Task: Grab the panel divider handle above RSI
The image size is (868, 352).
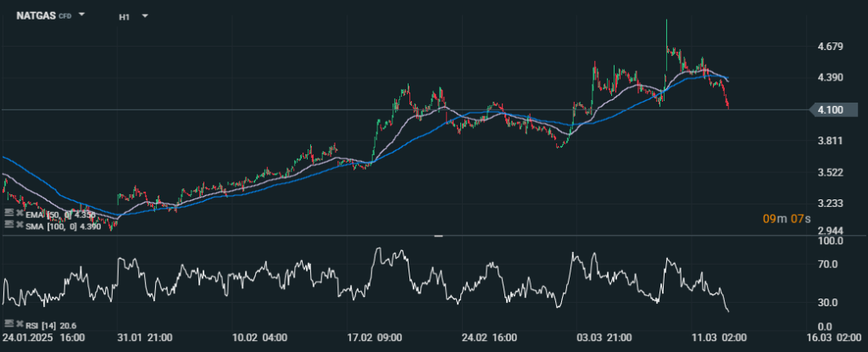Action: [x=438, y=236]
